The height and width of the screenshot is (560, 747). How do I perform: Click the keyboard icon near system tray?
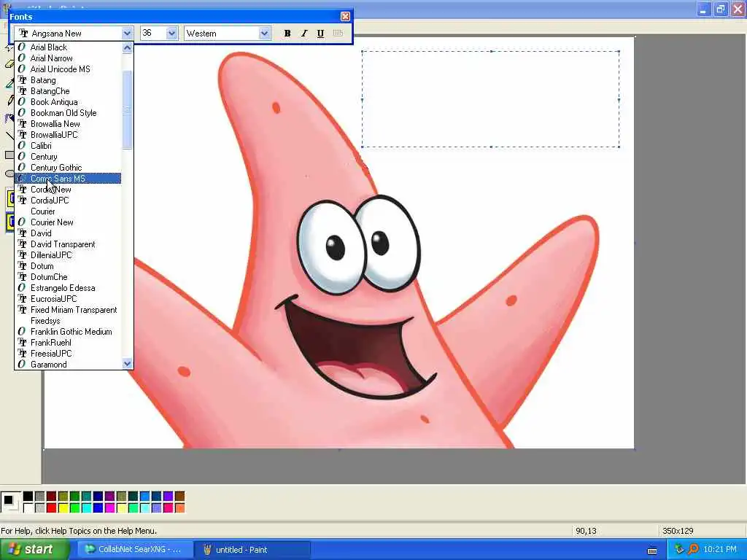[x=652, y=551]
